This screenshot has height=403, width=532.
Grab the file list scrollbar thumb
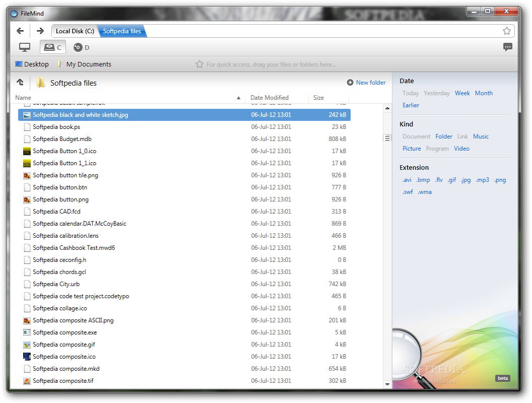[387, 138]
